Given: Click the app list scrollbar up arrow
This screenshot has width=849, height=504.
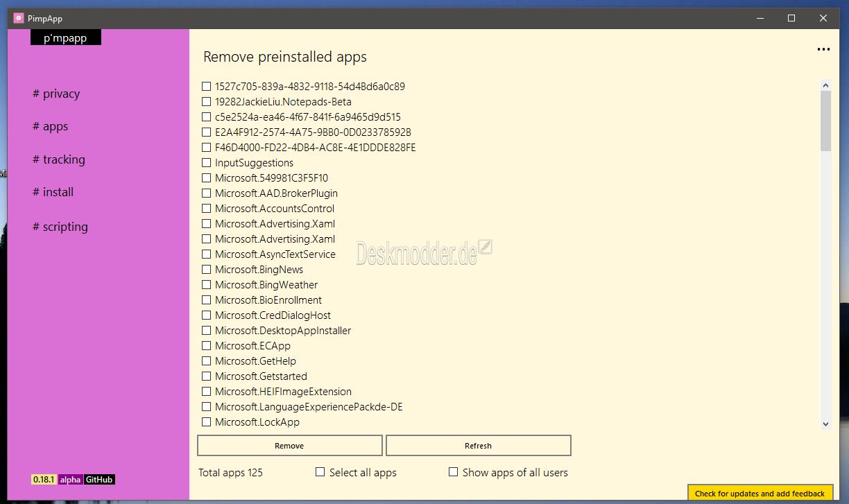Looking at the screenshot, I should point(825,85).
